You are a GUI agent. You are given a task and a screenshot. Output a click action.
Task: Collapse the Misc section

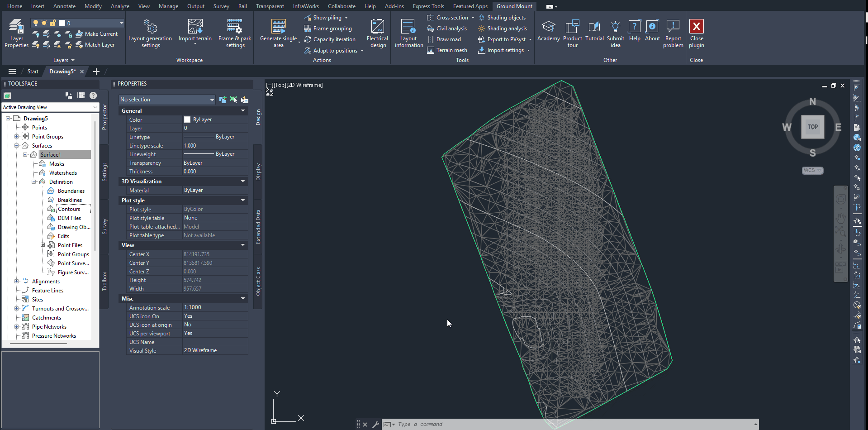243,299
